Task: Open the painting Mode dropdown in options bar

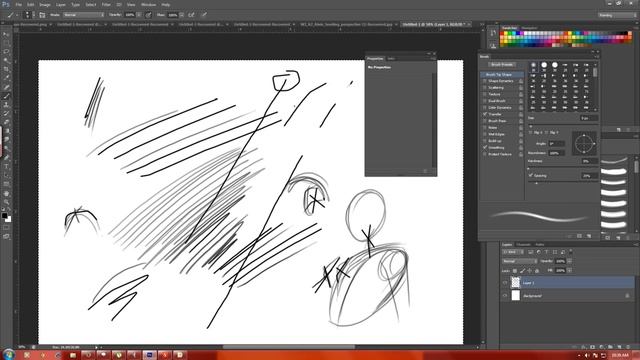Action: [83, 15]
